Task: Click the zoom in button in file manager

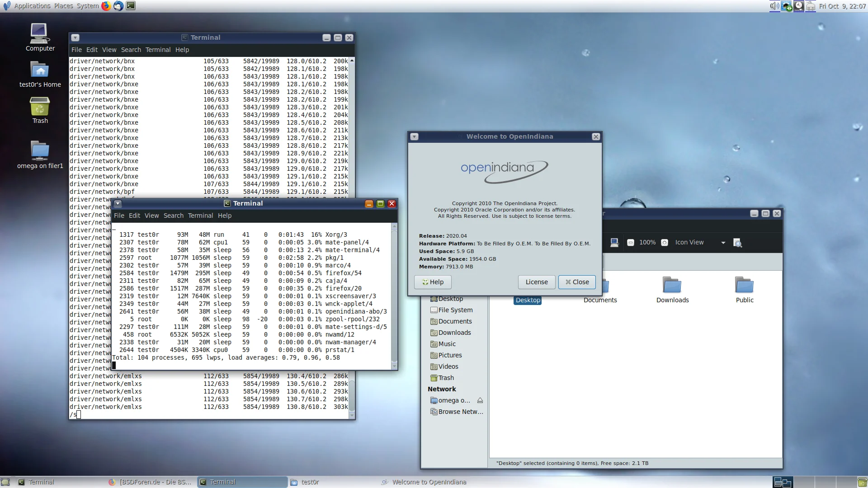Action: coord(665,243)
